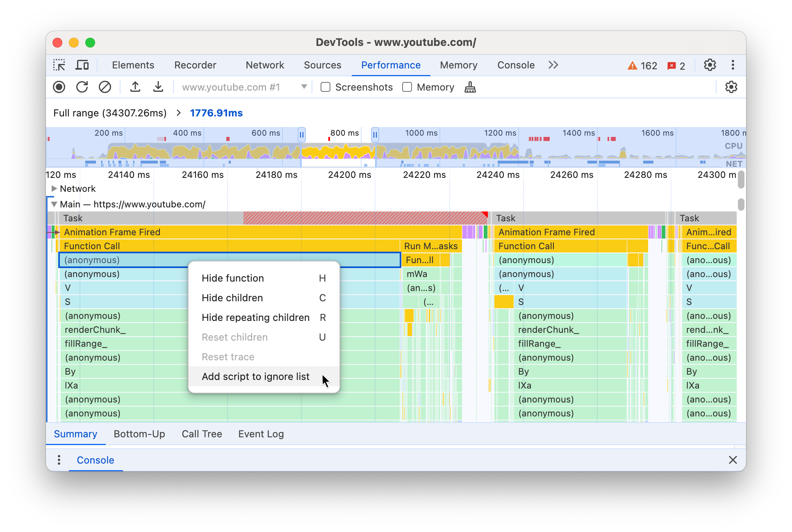Click the reload and profile icon

coord(82,87)
